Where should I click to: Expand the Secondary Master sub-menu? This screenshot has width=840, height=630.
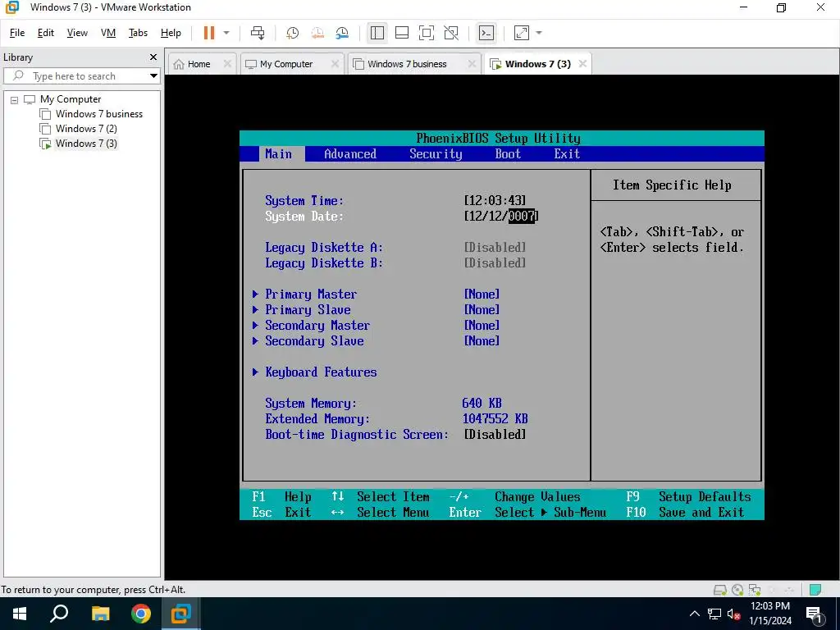(317, 325)
